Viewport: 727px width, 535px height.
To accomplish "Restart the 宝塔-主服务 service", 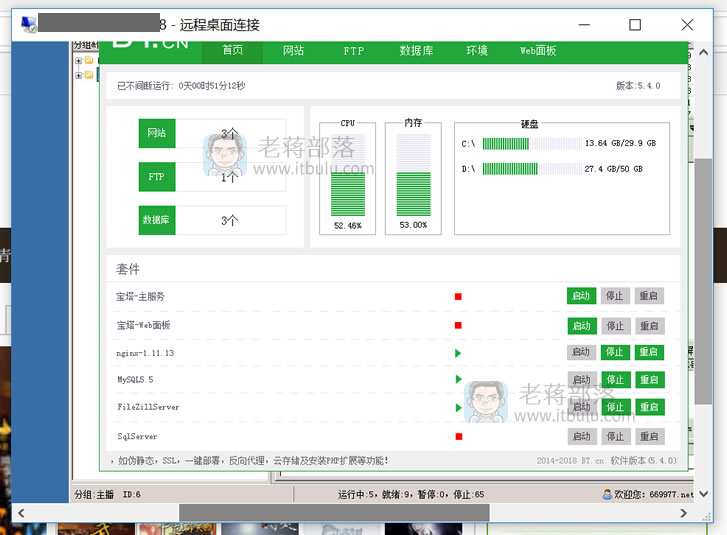I will 649,296.
